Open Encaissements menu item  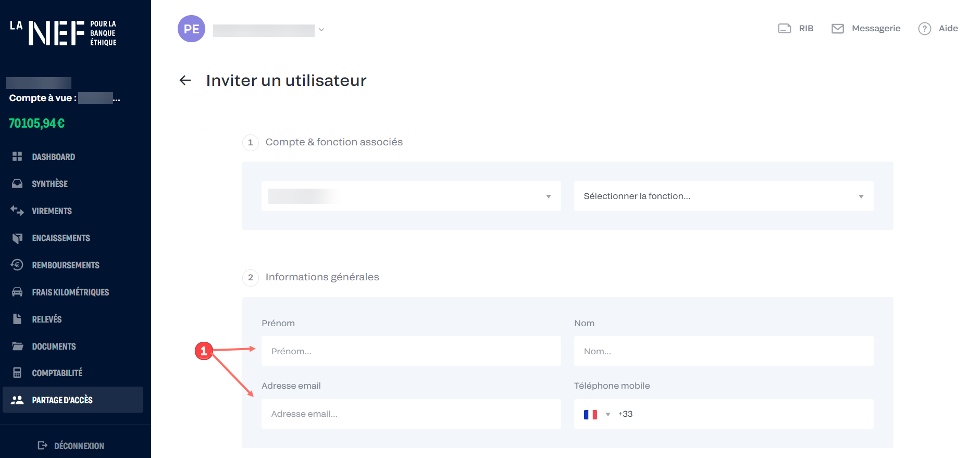pos(60,238)
